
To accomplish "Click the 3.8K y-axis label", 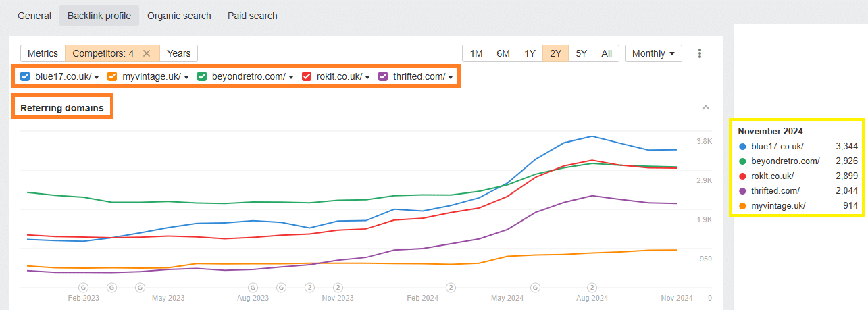I will click(x=704, y=141).
